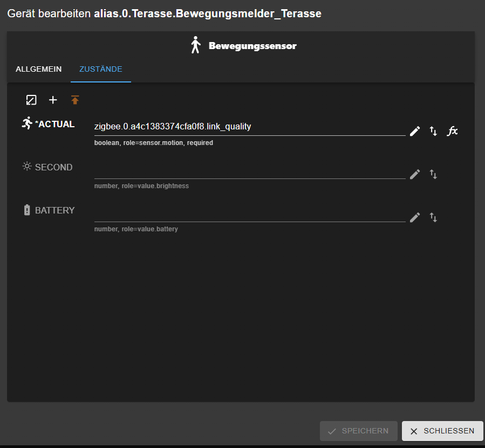Screen dimensions: 485x448
Task: Focus the empty BATTERY state input field
Action: [249, 213]
